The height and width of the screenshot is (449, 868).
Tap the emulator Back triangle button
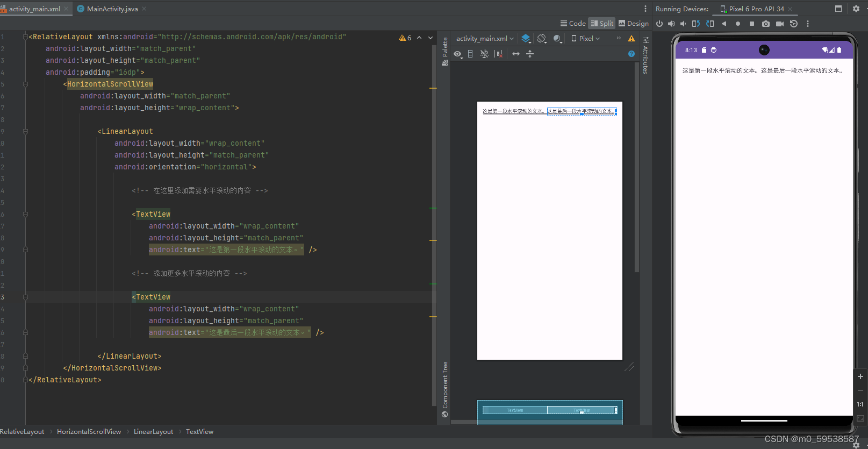(724, 24)
